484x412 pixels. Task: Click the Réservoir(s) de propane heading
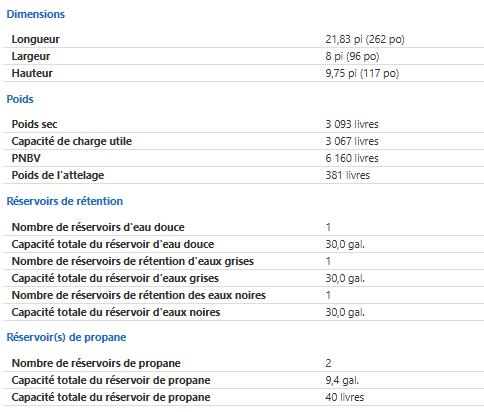[x=66, y=337]
